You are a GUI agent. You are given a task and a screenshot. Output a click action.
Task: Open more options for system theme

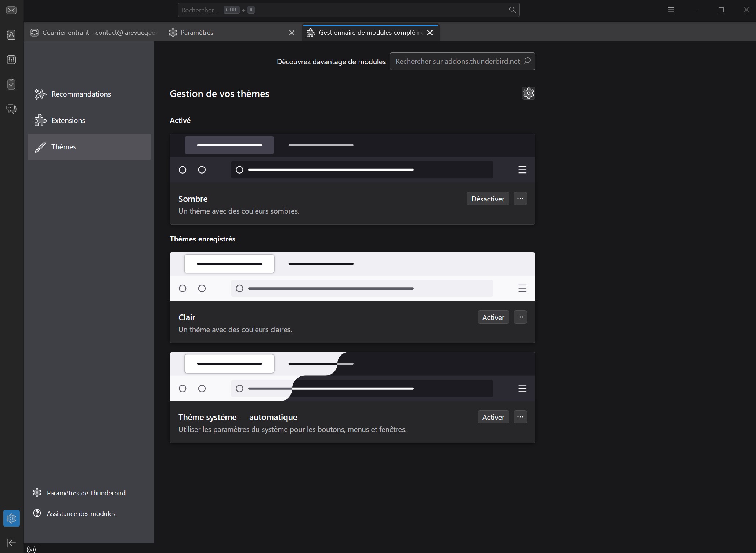(520, 417)
